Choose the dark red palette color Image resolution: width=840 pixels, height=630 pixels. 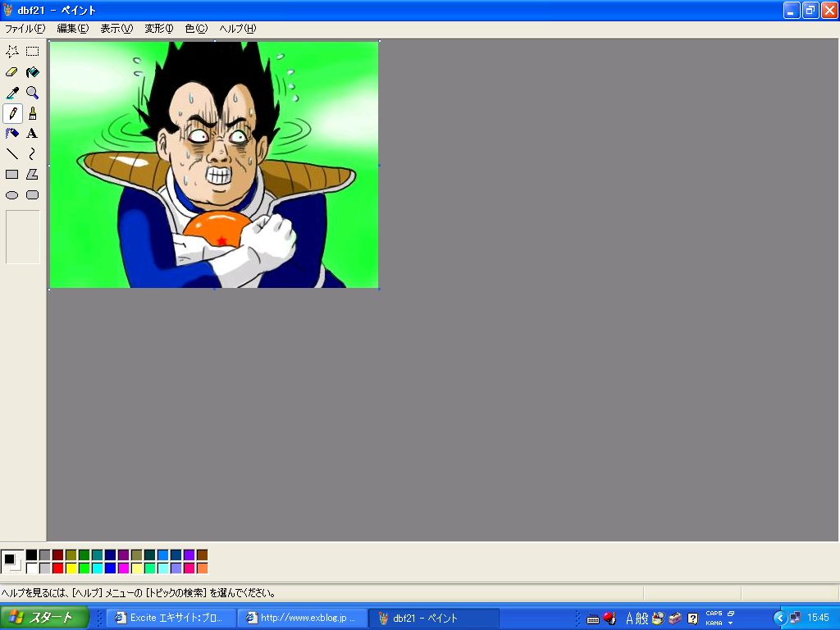(x=58, y=555)
